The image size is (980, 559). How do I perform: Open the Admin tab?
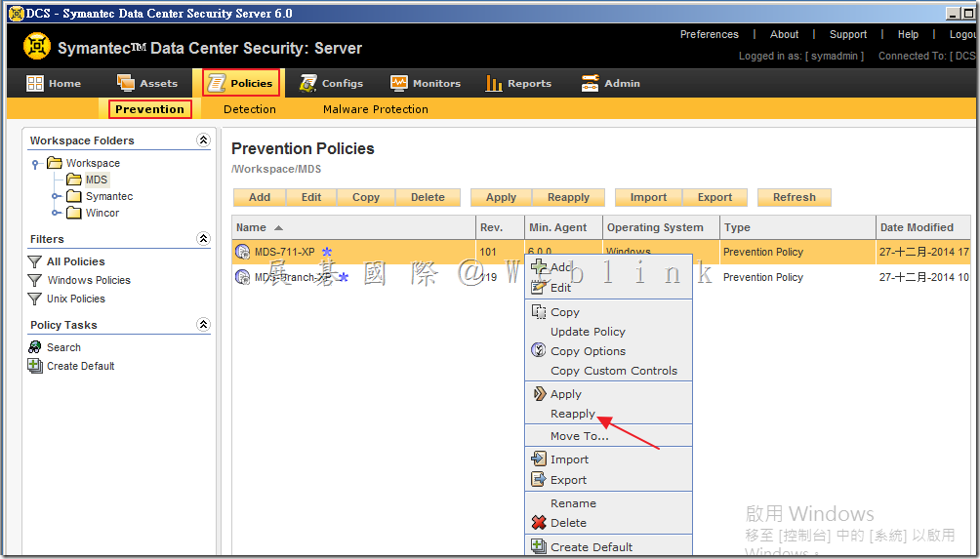coord(611,83)
